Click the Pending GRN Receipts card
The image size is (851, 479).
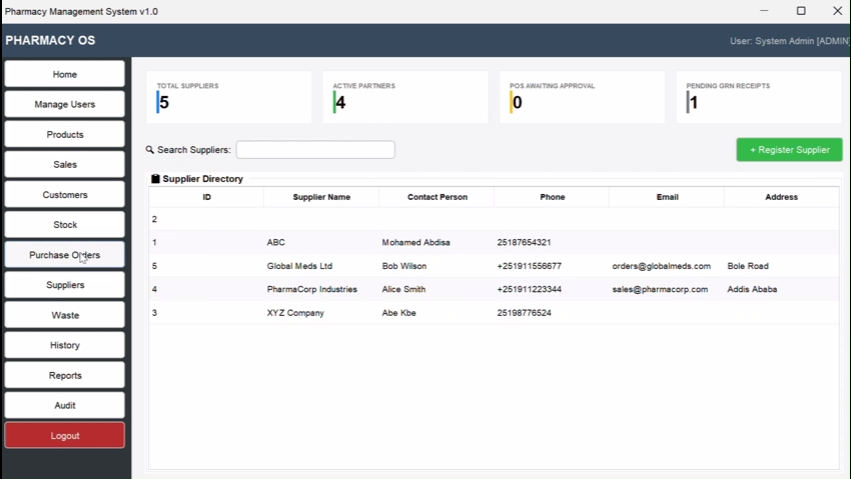pos(759,97)
